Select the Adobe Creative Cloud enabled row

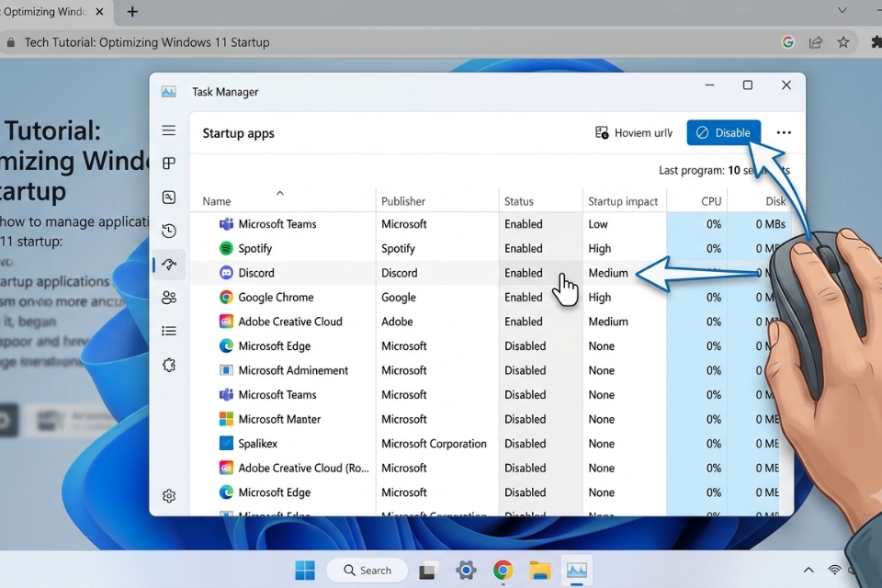[491, 322]
